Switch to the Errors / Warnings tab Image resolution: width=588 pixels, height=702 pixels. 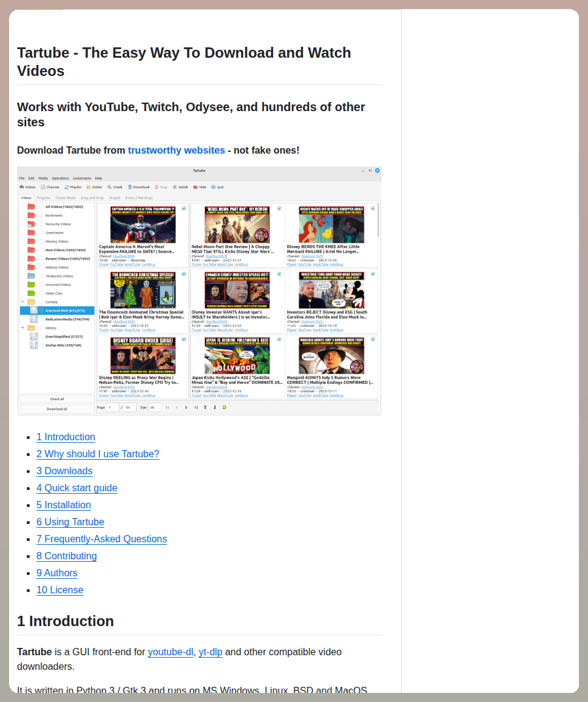(x=139, y=197)
